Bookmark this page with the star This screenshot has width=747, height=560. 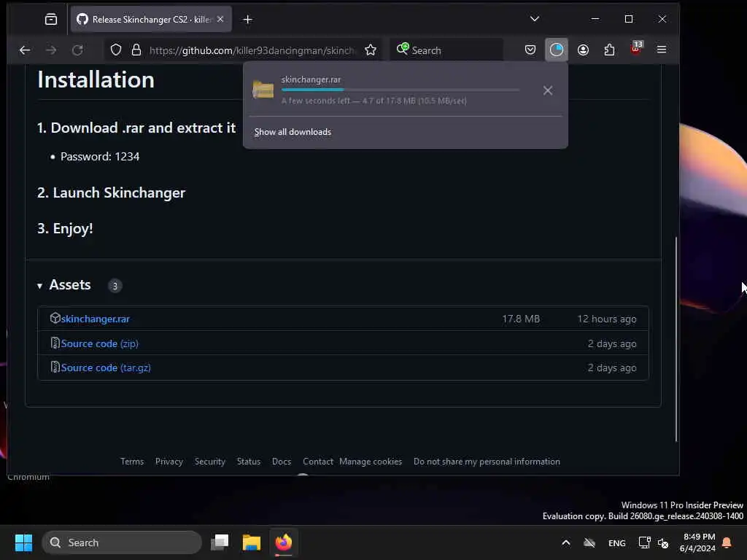371,50
